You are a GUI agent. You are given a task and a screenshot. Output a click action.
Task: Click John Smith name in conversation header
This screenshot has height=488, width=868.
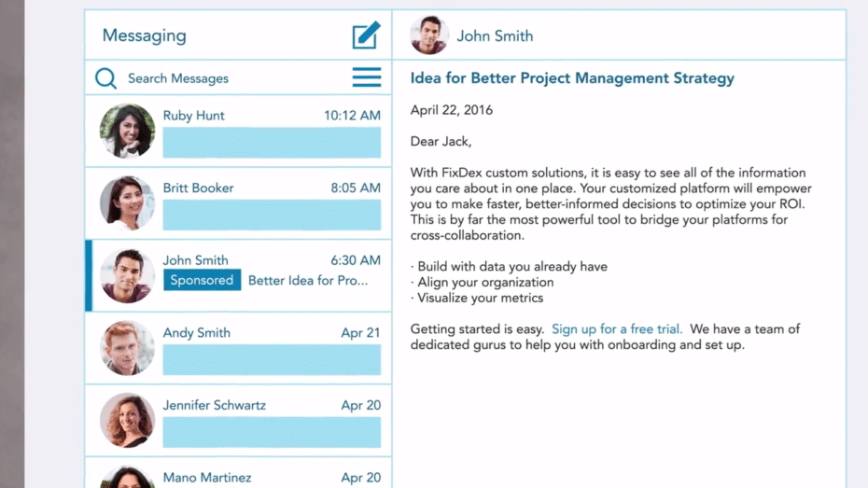495,36
